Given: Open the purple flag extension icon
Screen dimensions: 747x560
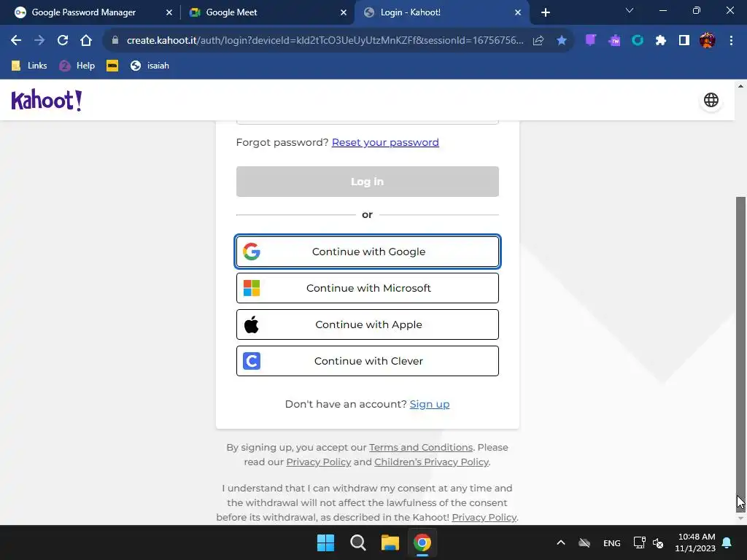Looking at the screenshot, I should tap(591, 41).
